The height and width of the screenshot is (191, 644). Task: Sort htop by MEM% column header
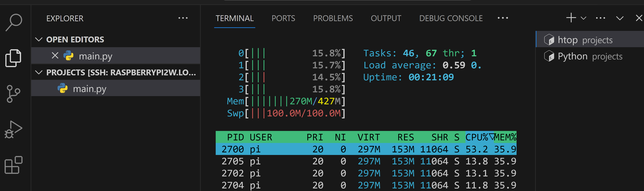pos(505,137)
